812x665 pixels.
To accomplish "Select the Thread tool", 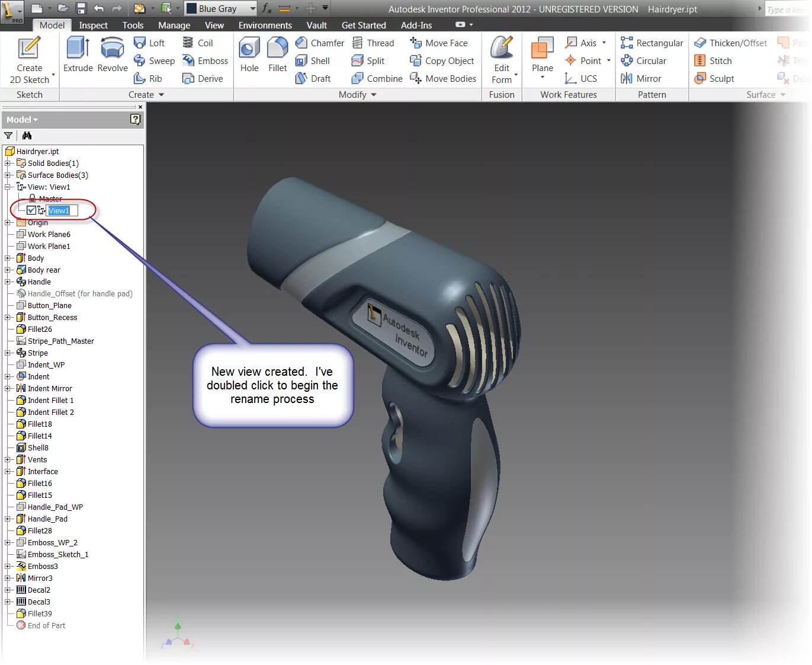I will coord(373,43).
